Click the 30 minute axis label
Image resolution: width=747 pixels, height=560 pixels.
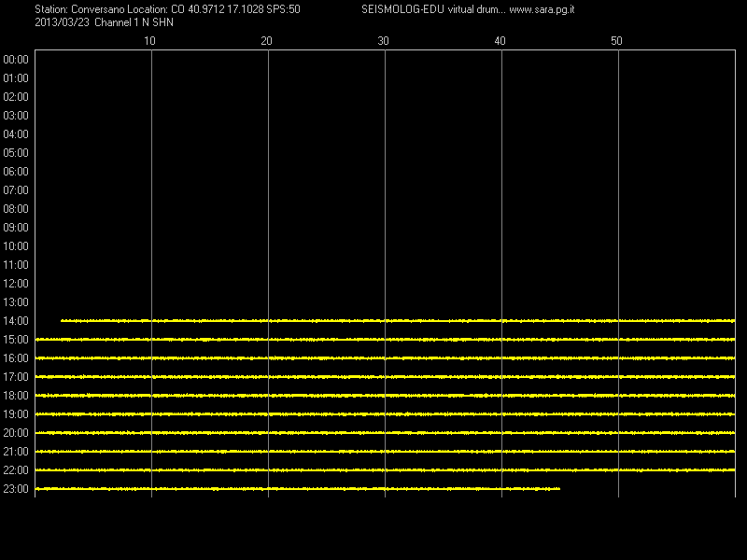coord(383,41)
